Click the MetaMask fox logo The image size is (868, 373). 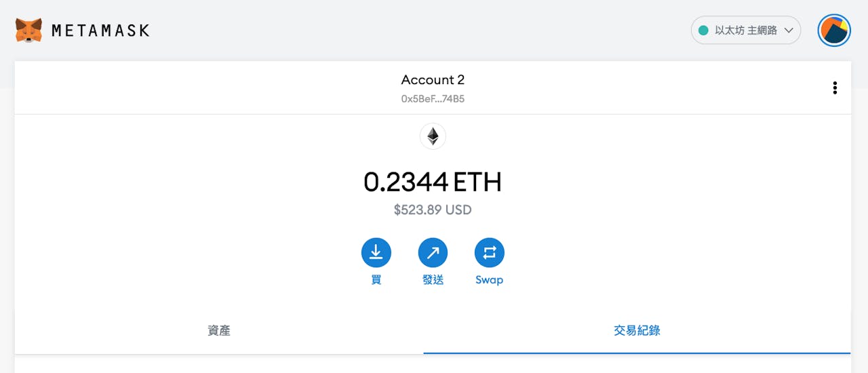28,31
